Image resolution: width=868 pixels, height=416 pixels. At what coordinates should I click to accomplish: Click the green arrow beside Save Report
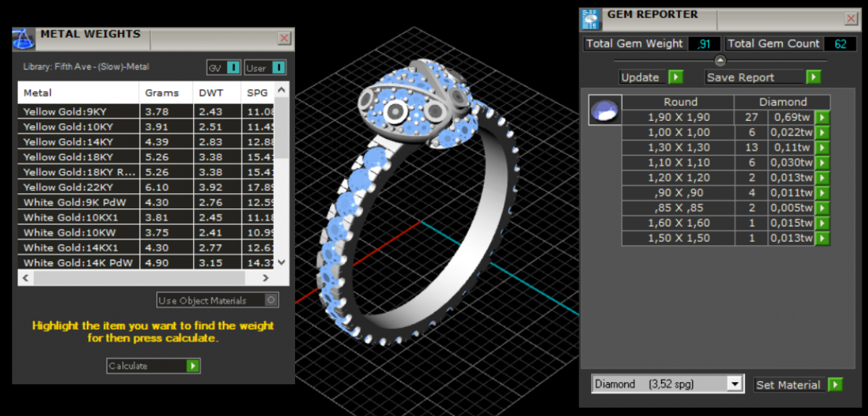(814, 77)
